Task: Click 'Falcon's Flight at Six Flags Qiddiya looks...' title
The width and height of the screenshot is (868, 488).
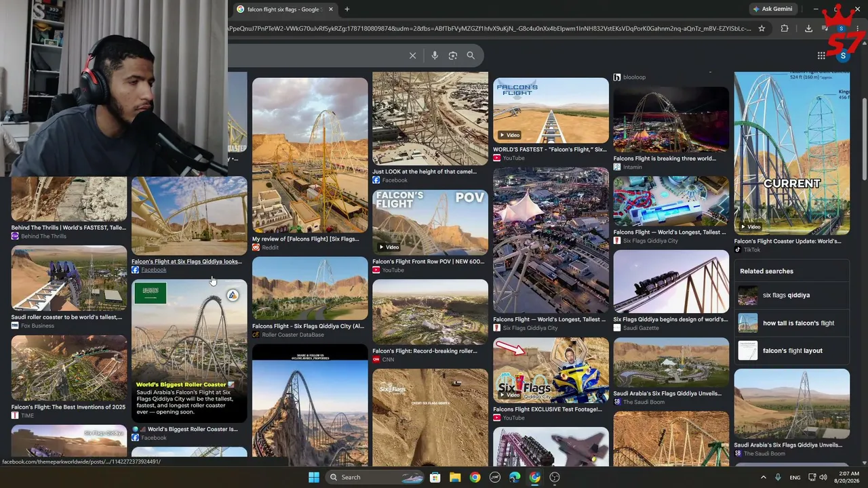Action: pyautogui.click(x=186, y=262)
